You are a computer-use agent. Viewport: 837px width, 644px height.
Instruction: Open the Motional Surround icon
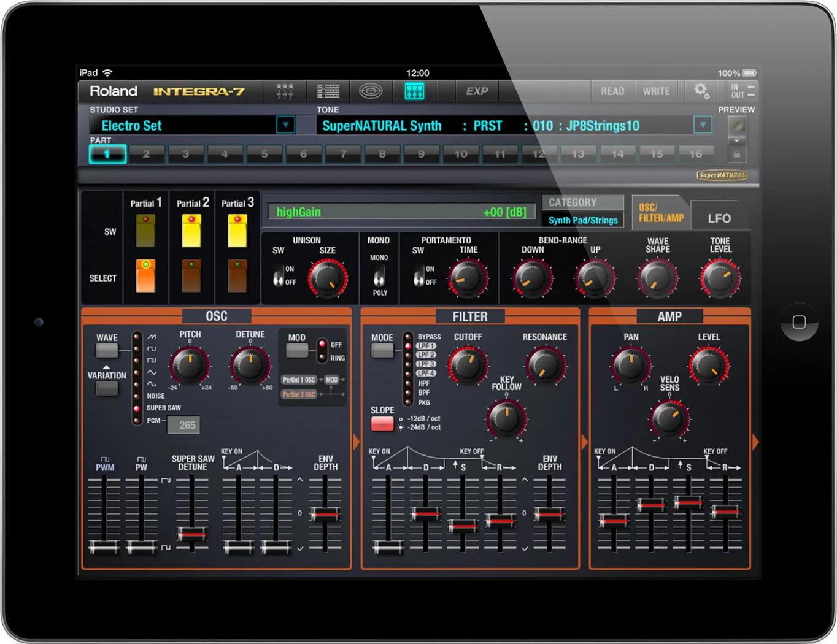tap(371, 91)
